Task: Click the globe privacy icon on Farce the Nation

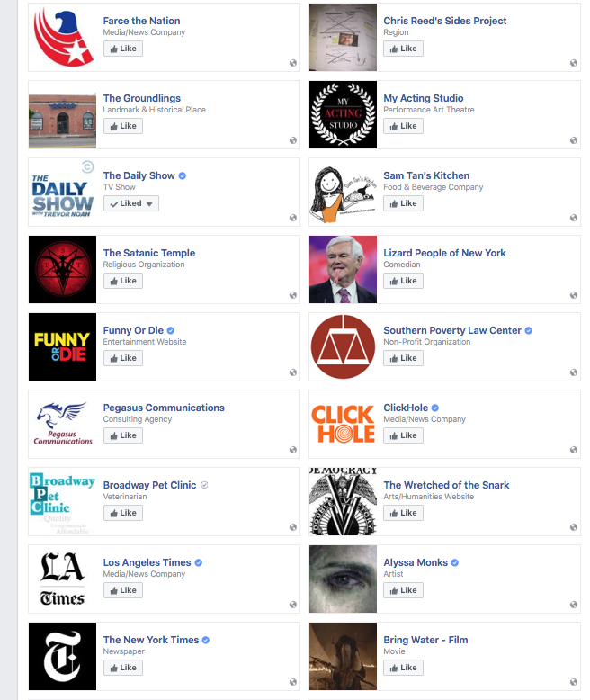Action: (293, 63)
